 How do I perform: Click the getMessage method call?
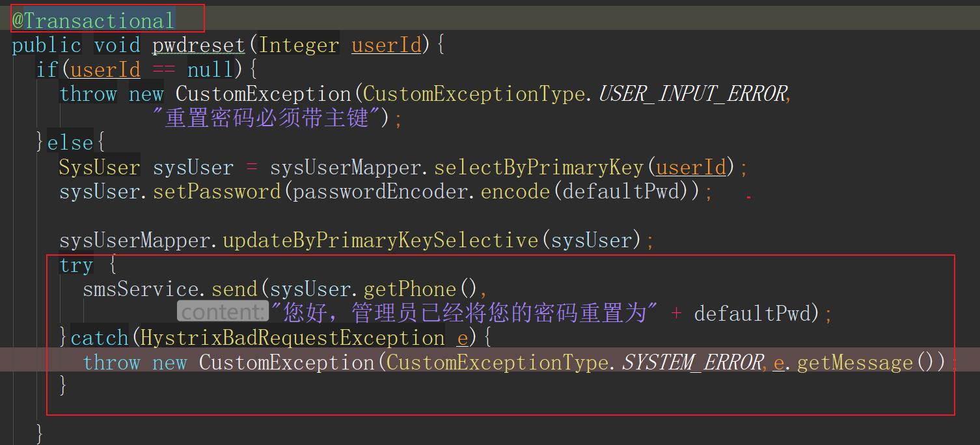tap(855, 362)
